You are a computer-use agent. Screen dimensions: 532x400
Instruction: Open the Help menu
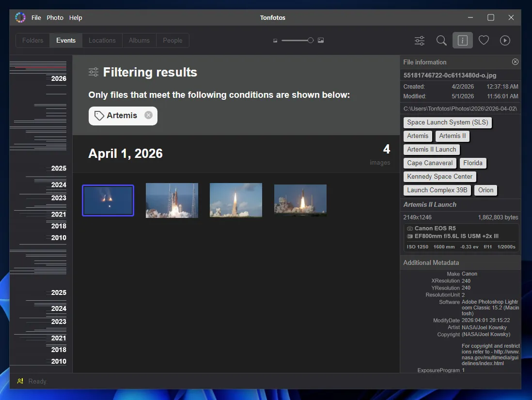[76, 17]
